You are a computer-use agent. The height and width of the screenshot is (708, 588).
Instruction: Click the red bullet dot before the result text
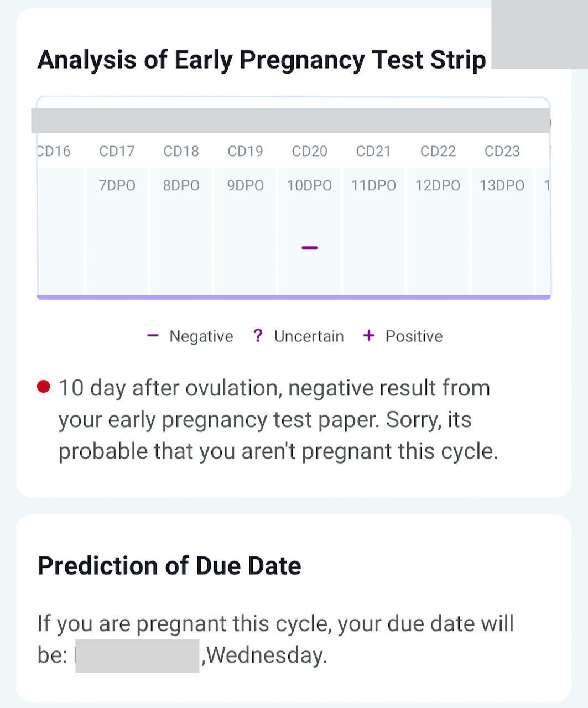pos(44,386)
